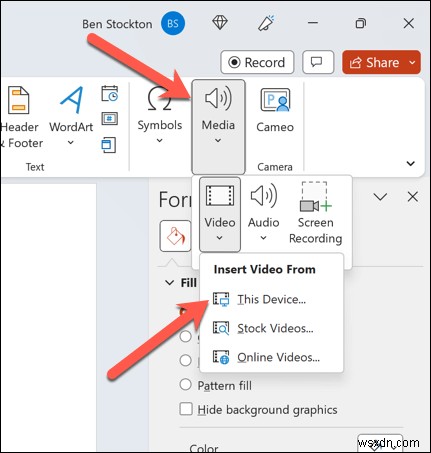The height and width of the screenshot is (453, 431).
Task: Choose This Device video source
Action: [x=271, y=299]
